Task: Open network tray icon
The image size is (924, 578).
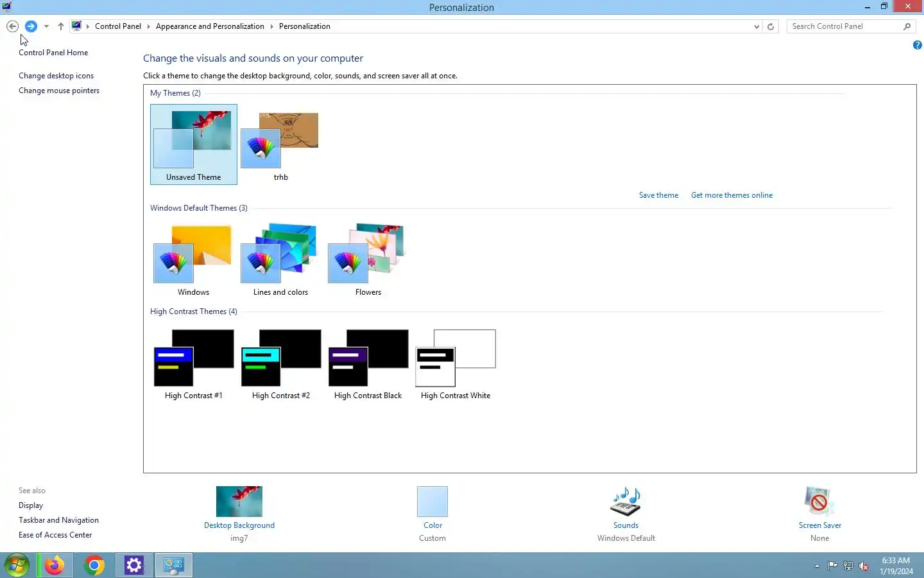Action: point(848,566)
